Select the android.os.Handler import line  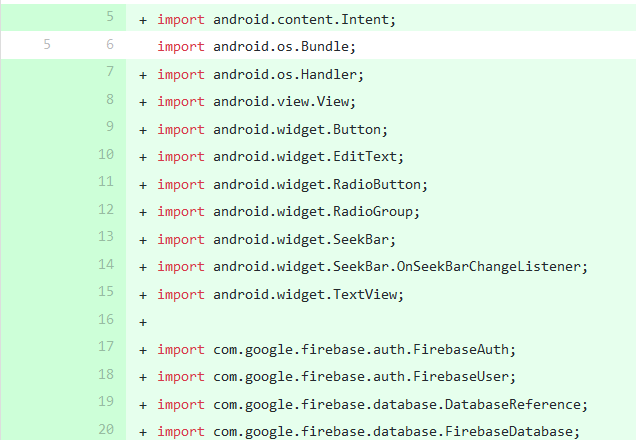point(260,74)
